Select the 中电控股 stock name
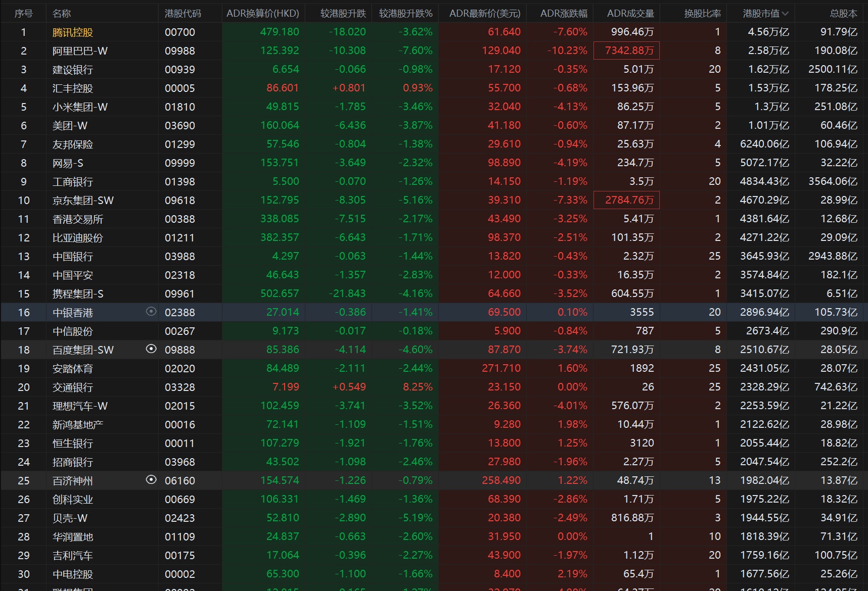This screenshot has width=868, height=591. 73,574
